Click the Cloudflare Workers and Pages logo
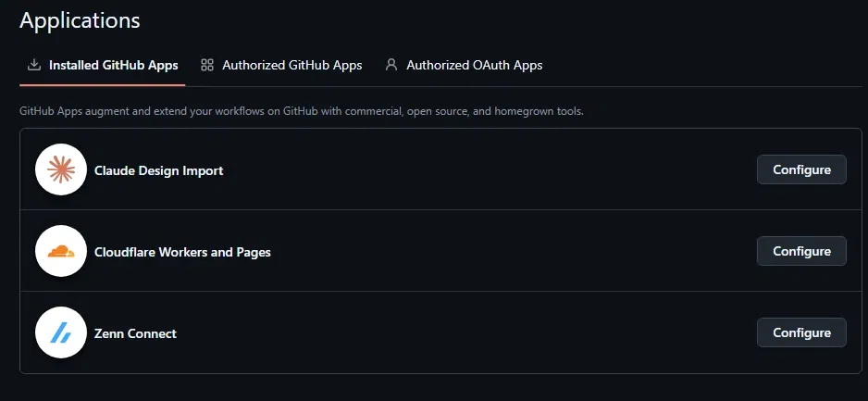The image size is (868, 401). [61, 251]
